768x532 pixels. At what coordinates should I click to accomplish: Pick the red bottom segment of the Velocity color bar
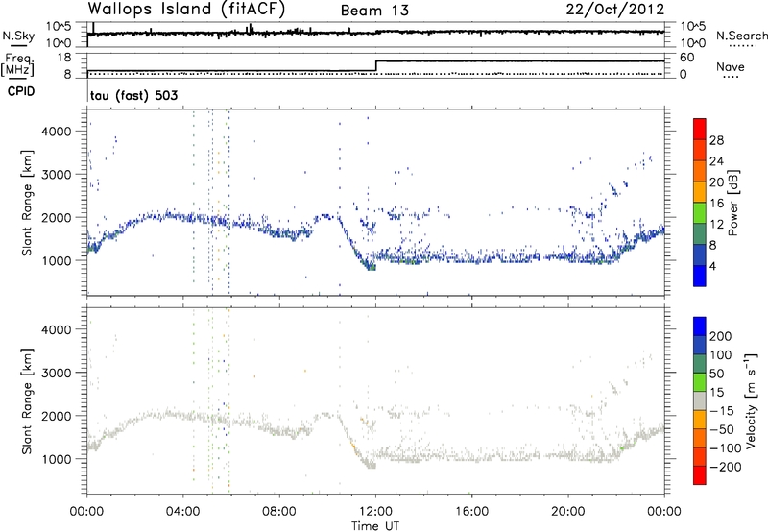tap(700, 475)
